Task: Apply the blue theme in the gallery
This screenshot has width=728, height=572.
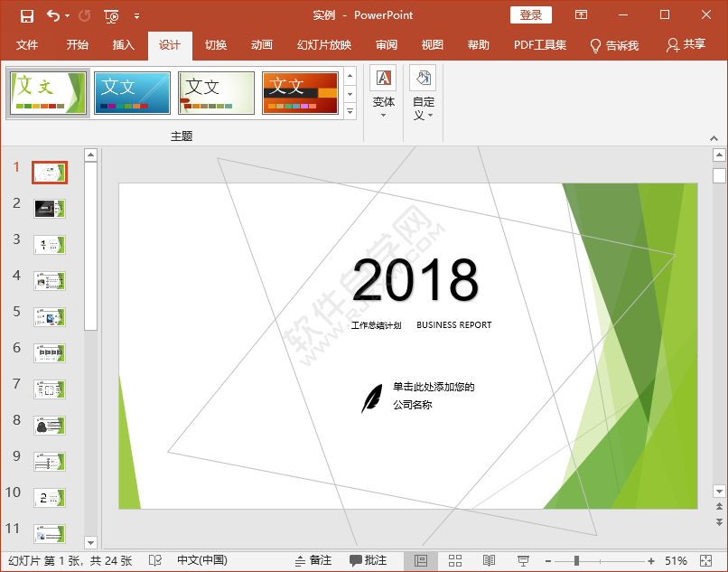Action: (x=132, y=93)
